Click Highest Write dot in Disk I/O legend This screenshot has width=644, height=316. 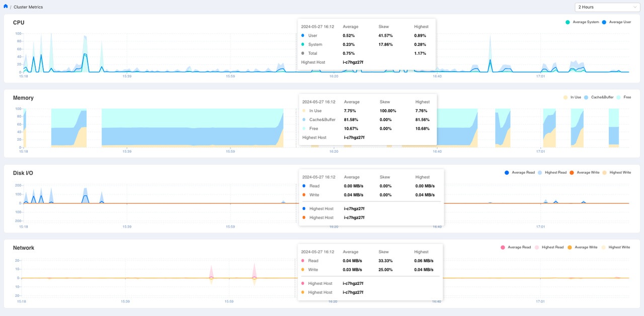point(604,173)
